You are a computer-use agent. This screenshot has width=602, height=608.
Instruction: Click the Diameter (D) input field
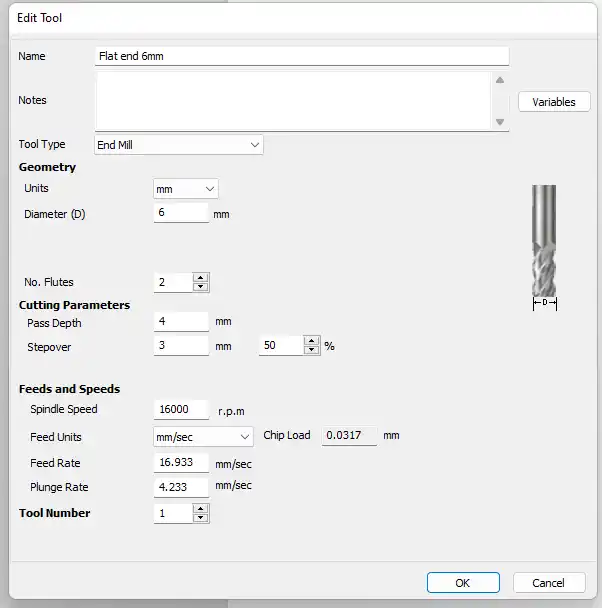click(181, 213)
